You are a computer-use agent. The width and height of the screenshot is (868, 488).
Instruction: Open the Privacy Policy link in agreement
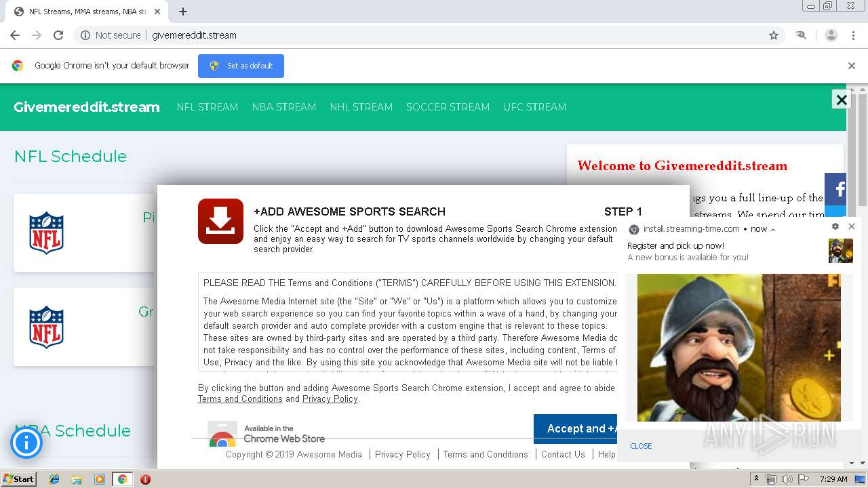pos(330,399)
